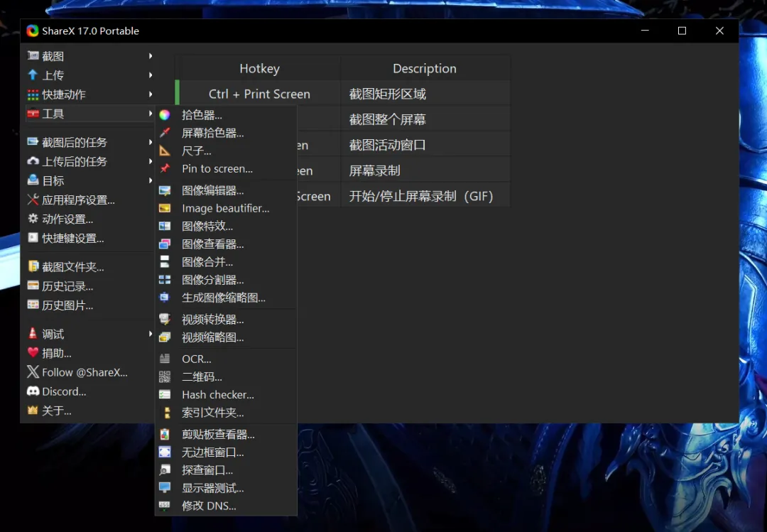The width and height of the screenshot is (767, 532).
Task: Open 快捷键设置...
Action: pyautogui.click(x=90, y=238)
